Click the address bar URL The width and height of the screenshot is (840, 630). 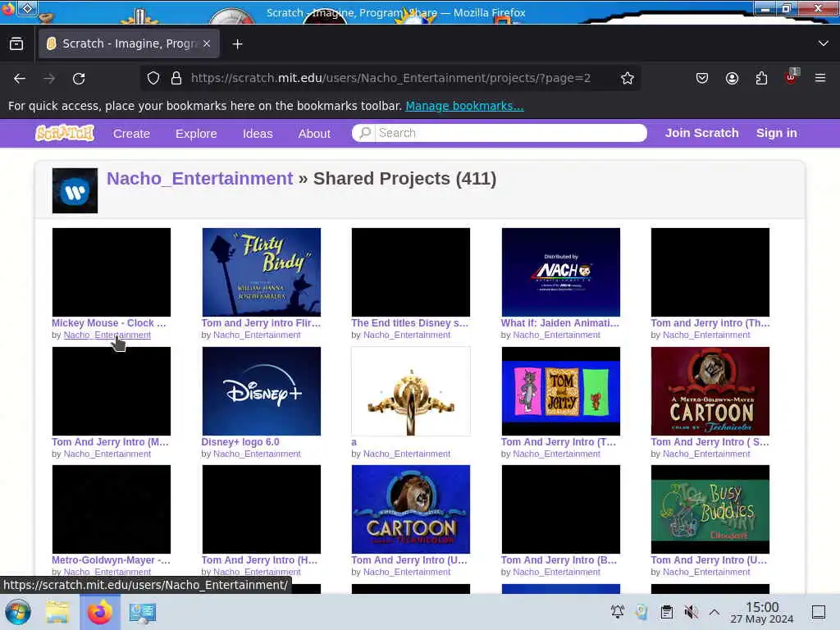[390, 78]
